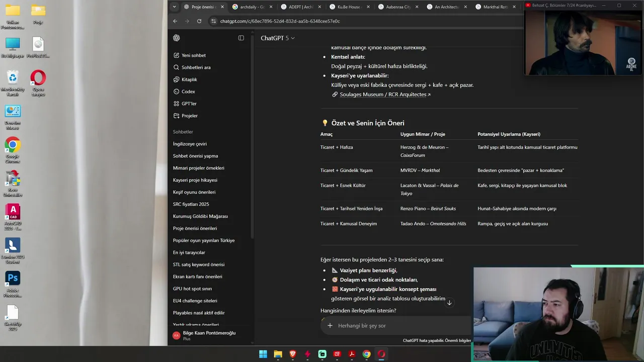Collapse the Sohbetler section header
Screen dimensions: 644x362
tap(183, 132)
